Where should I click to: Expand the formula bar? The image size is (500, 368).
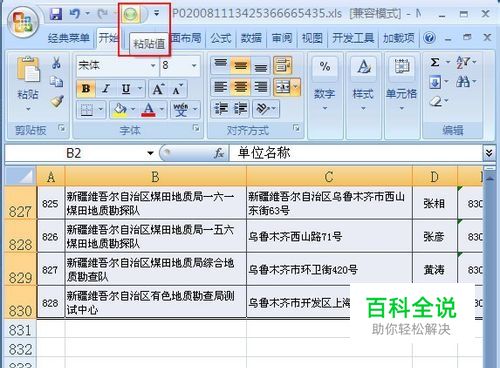489,153
